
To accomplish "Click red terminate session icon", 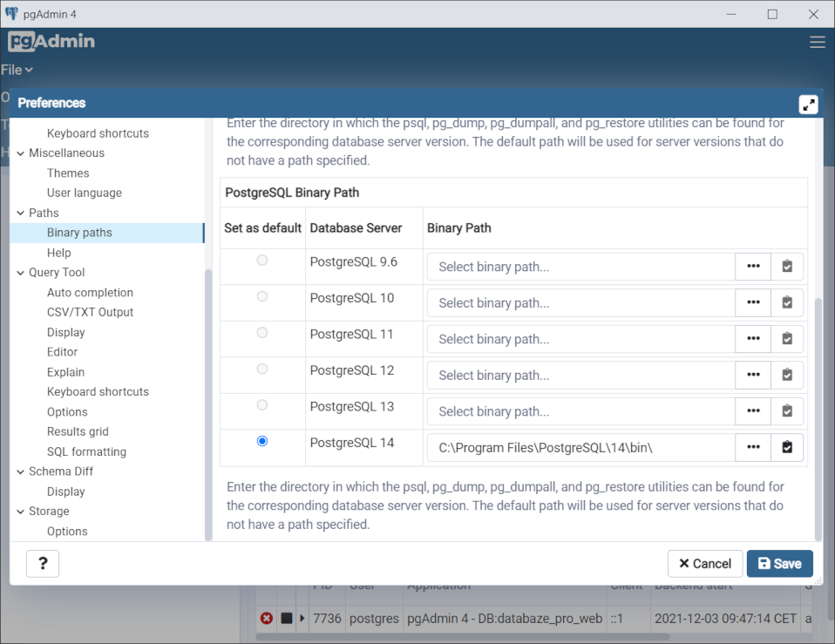I will (x=267, y=619).
